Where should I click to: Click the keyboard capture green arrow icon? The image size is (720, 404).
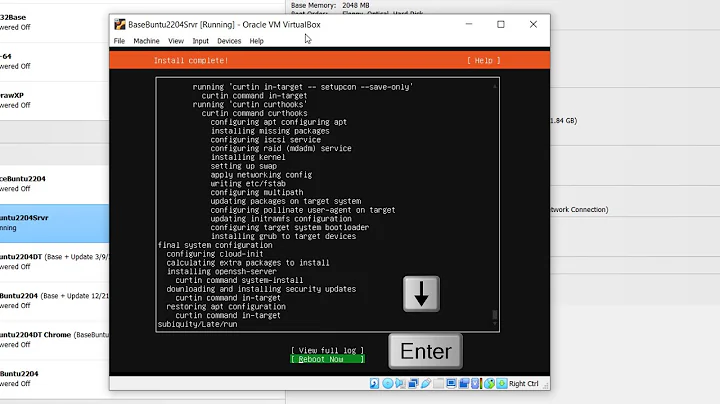point(502,383)
